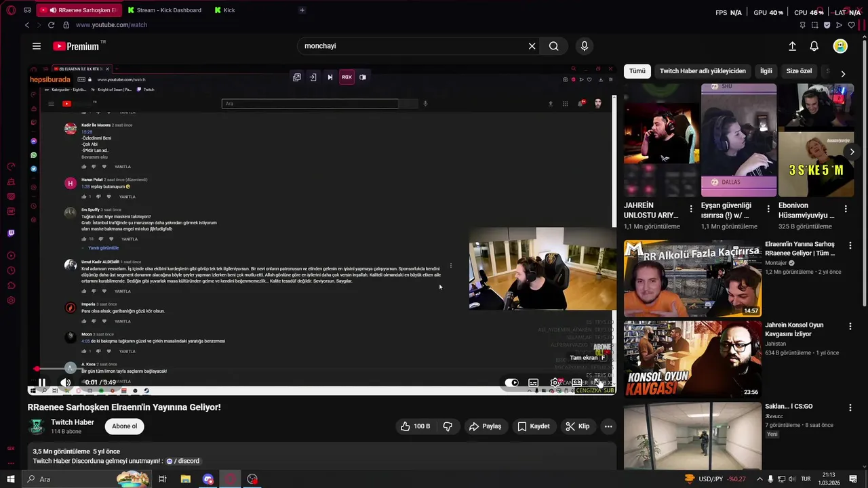This screenshot has height=488, width=868.
Task: Seek on the video progress bar
Action: pyautogui.click(x=322, y=369)
